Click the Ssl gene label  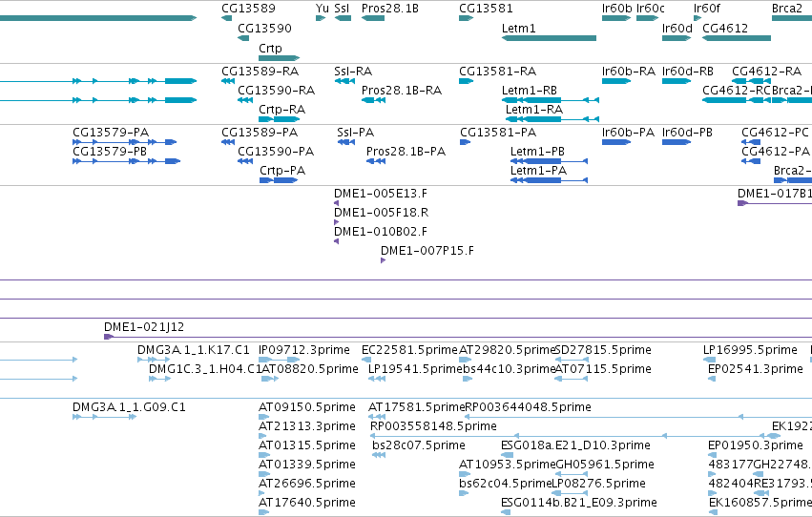click(x=342, y=9)
